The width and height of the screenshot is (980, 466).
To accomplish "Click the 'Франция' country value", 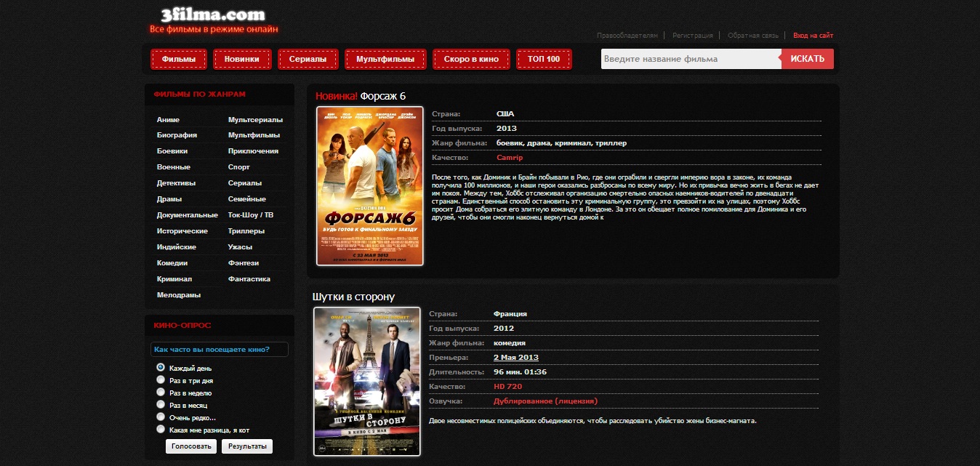I will pyautogui.click(x=510, y=314).
